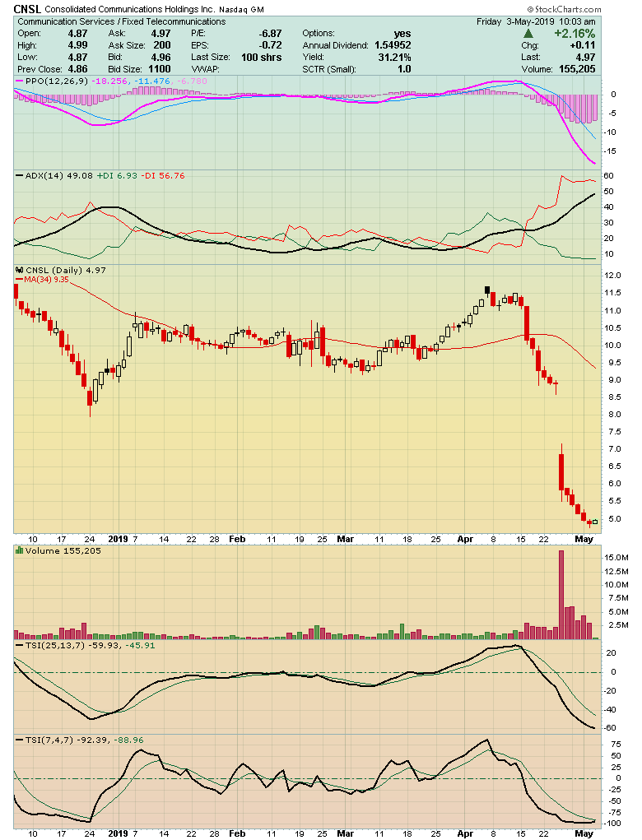Screen dimensions: 642x840
Task: Click the High value 4.99
Action: click(77, 45)
